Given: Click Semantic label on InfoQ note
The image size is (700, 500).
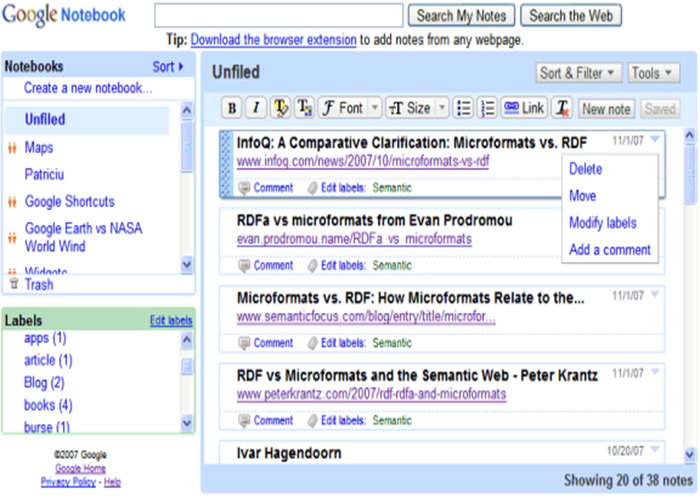Looking at the screenshot, I should coord(392,188).
